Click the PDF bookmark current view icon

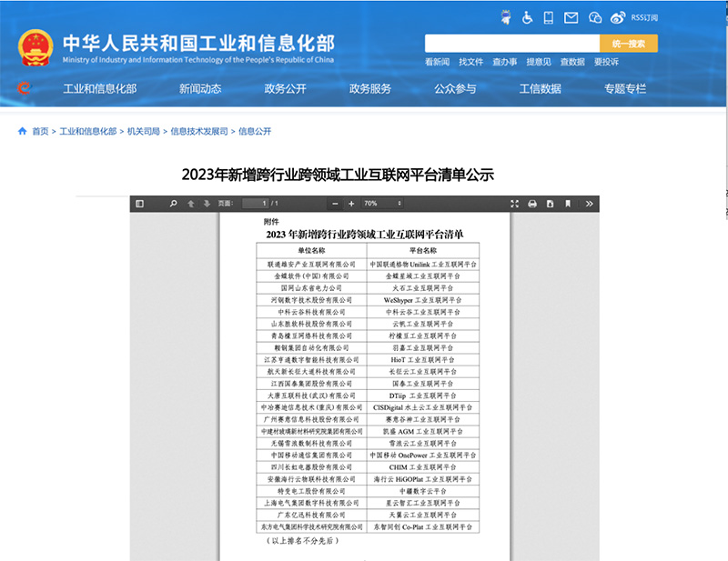tap(568, 204)
